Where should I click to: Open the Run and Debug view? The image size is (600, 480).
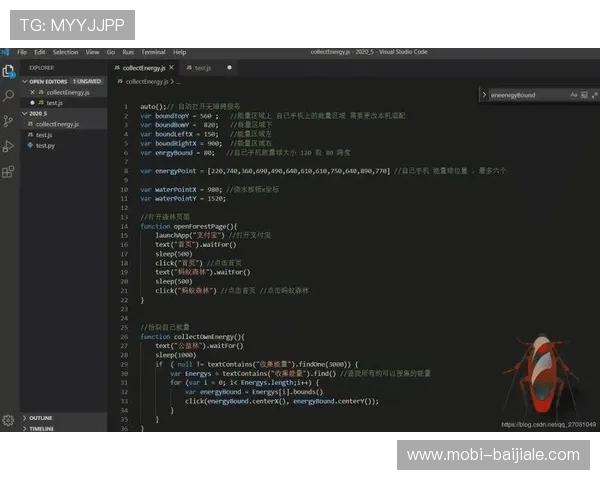point(8,146)
